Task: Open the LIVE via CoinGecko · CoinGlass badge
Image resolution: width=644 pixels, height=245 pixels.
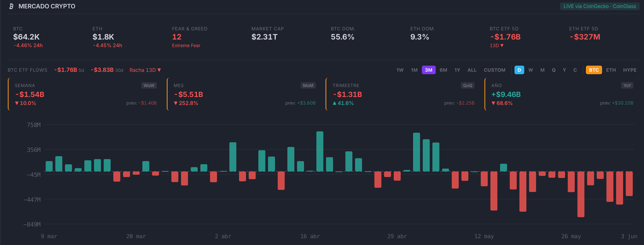Action: (600, 6)
